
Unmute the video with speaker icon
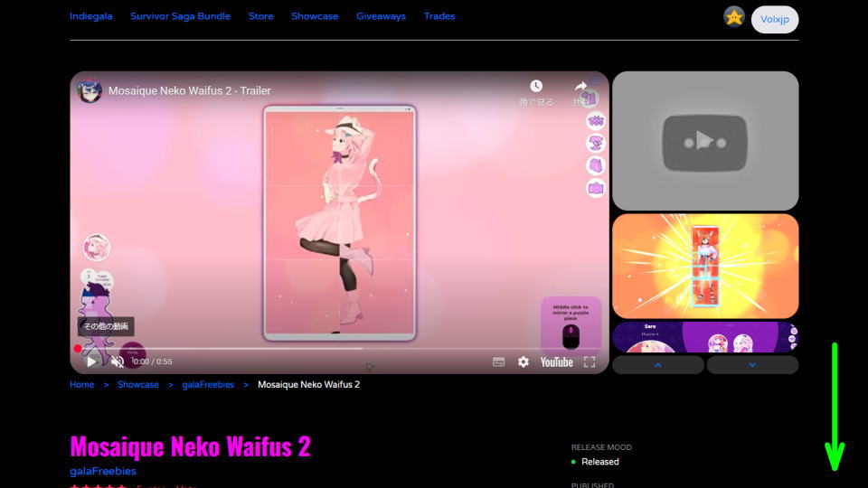118,361
